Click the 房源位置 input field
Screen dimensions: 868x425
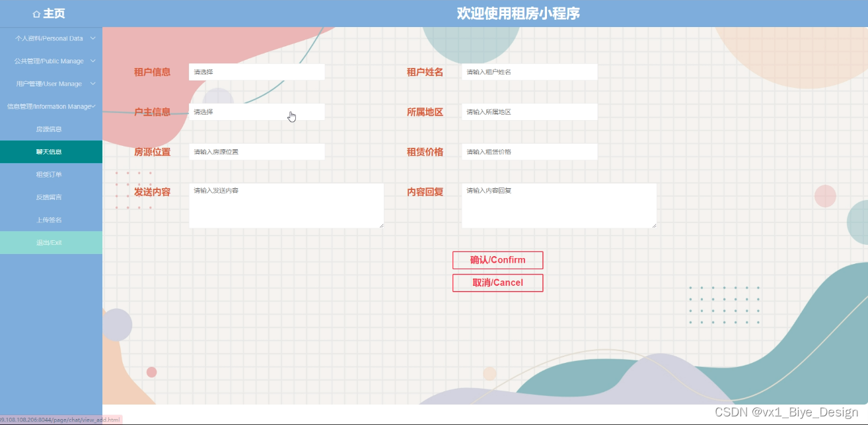coord(256,151)
